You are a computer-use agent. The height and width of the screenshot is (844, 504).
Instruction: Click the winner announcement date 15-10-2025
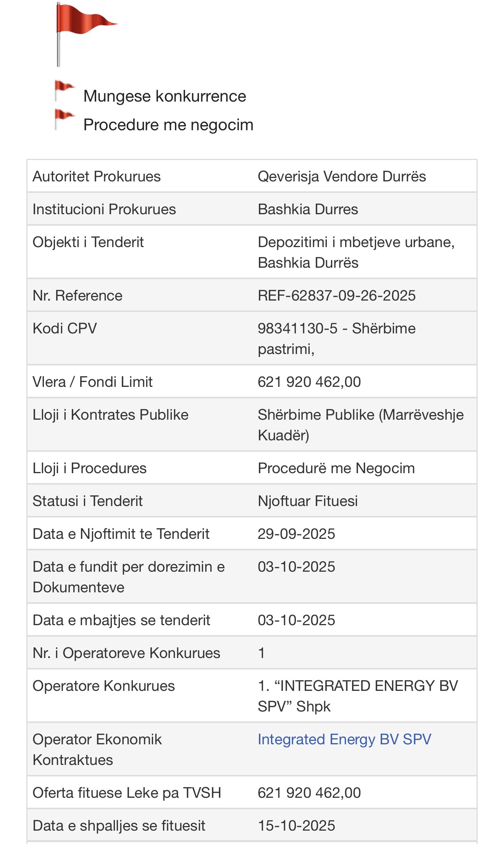pyautogui.click(x=296, y=826)
